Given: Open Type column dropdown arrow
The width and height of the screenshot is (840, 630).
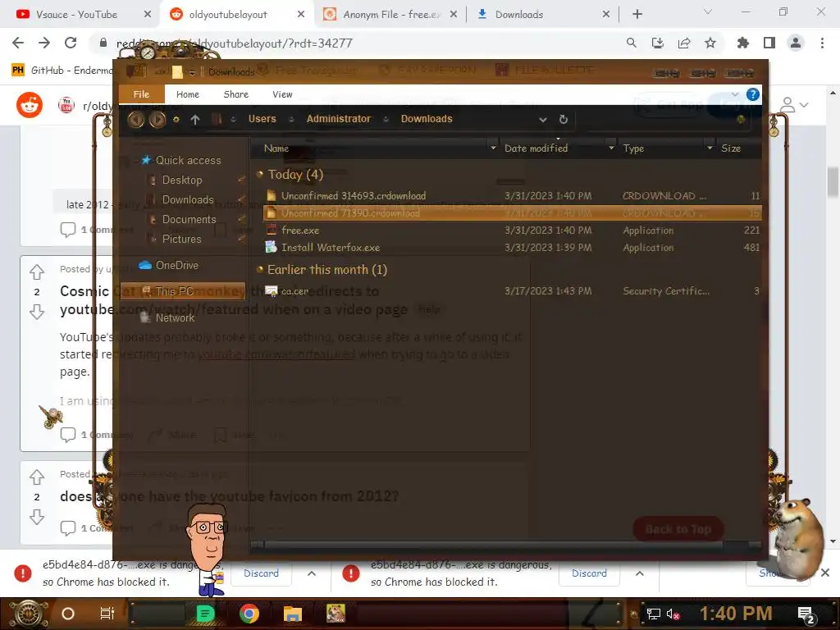Looking at the screenshot, I should (x=710, y=148).
